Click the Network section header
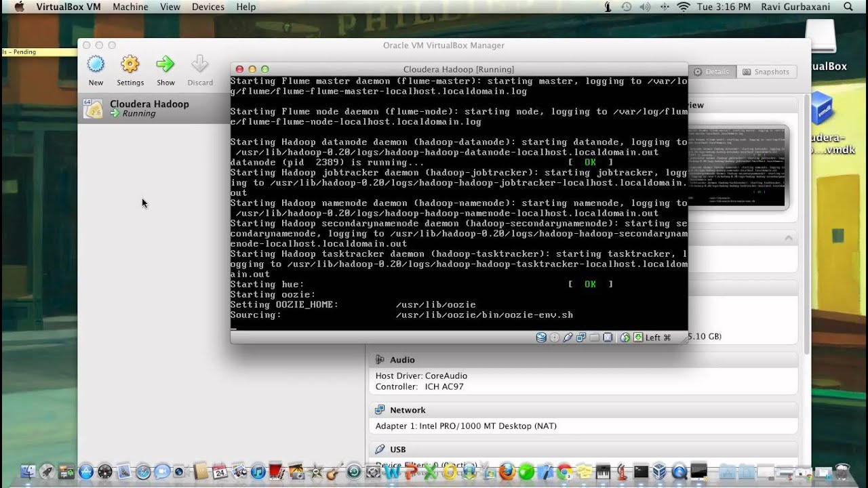Viewport: 868px width, 488px height. point(583,410)
